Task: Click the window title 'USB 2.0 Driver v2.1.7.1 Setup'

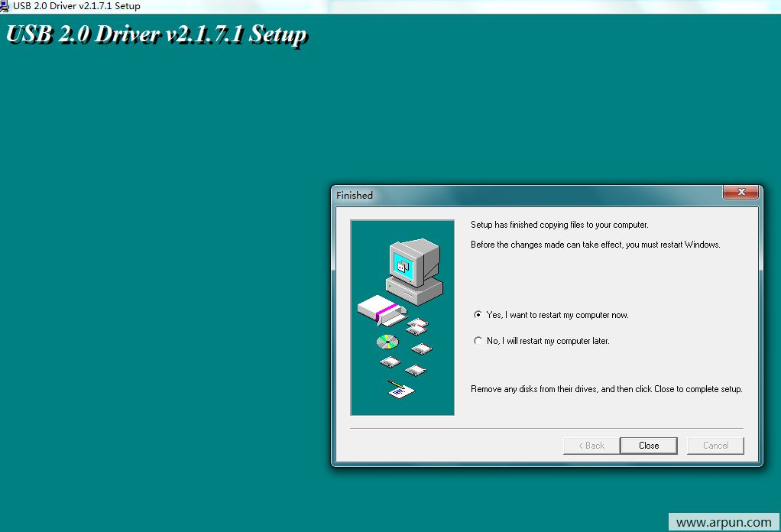Action: (x=76, y=6)
